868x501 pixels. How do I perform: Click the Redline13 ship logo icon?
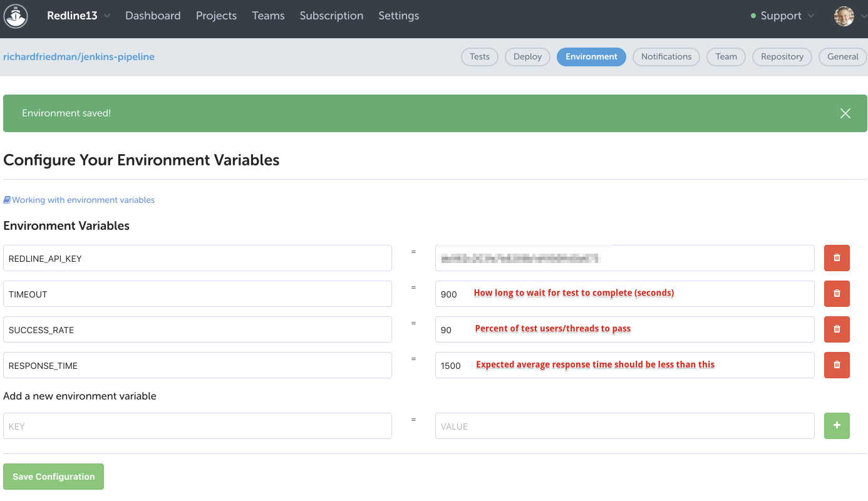(16, 16)
